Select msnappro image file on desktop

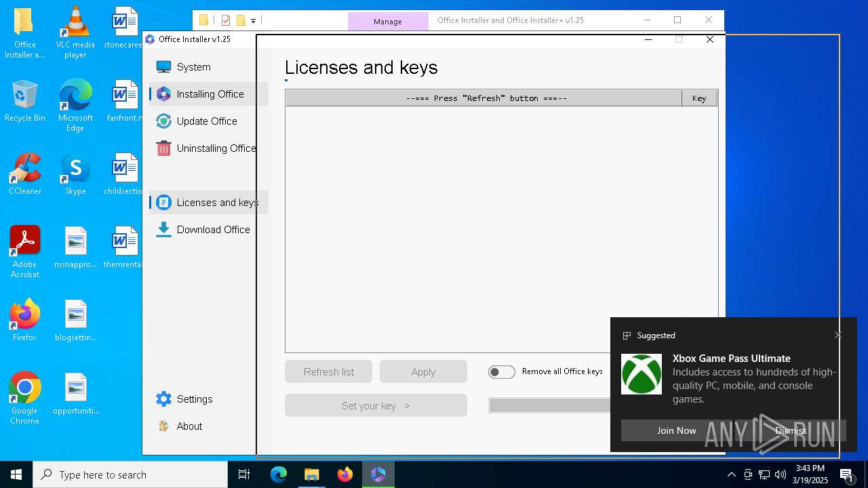pyautogui.click(x=75, y=247)
